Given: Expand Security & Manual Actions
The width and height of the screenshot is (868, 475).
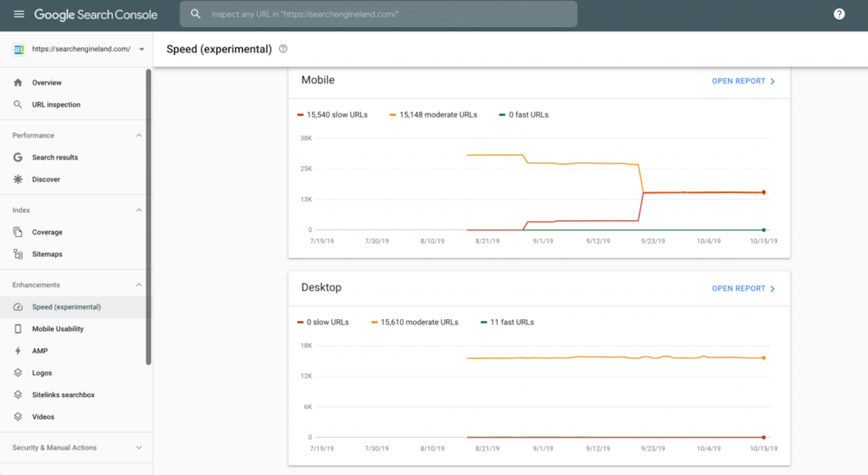Looking at the screenshot, I should tap(139, 448).
